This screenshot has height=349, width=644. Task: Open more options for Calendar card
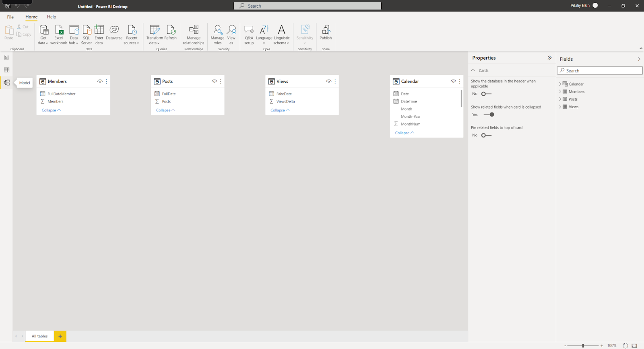(460, 81)
